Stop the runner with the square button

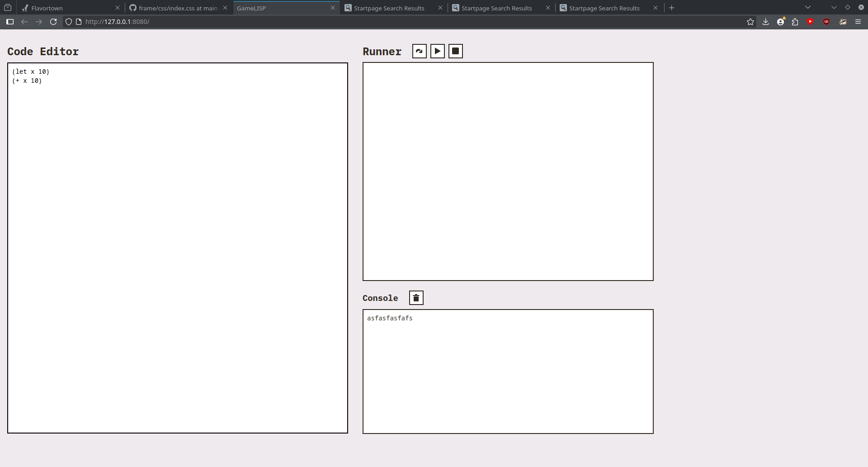(455, 51)
